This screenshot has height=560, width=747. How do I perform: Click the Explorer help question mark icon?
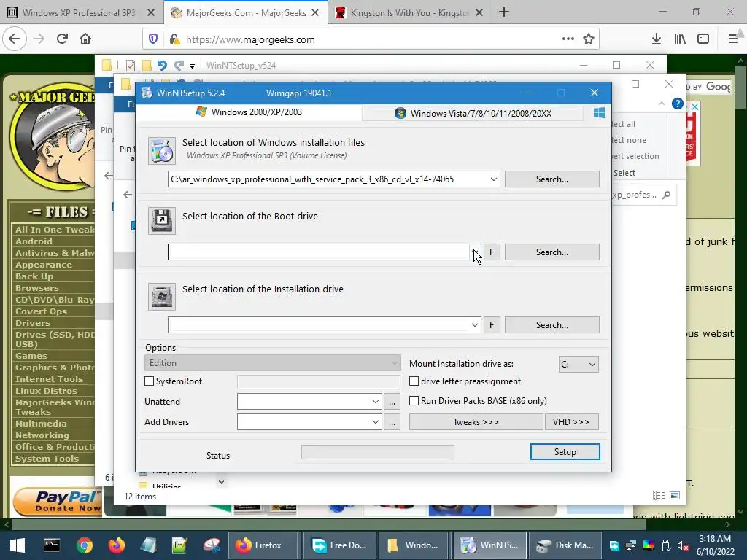pos(677,104)
